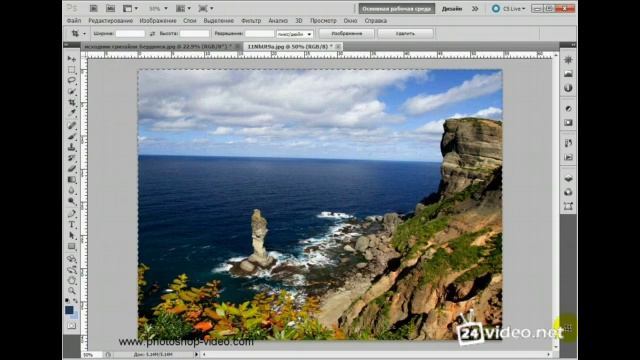
Task: Open the Справка menu
Action: coord(376,20)
